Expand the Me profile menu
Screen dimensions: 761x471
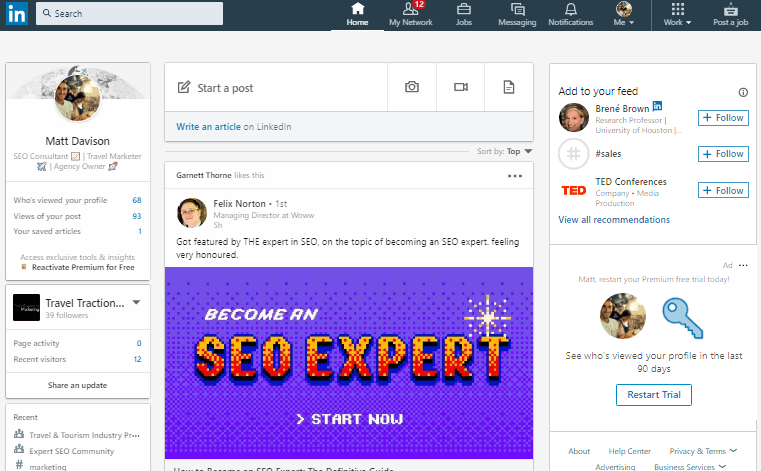[x=624, y=15]
